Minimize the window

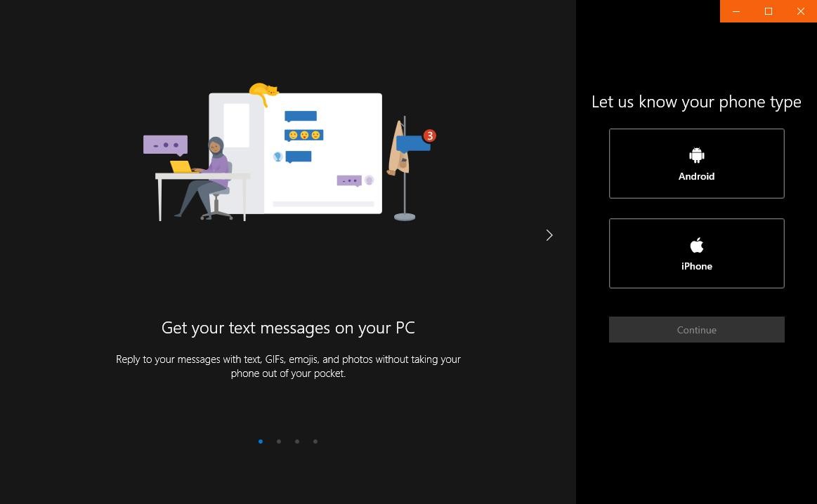click(x=736, y=11)
